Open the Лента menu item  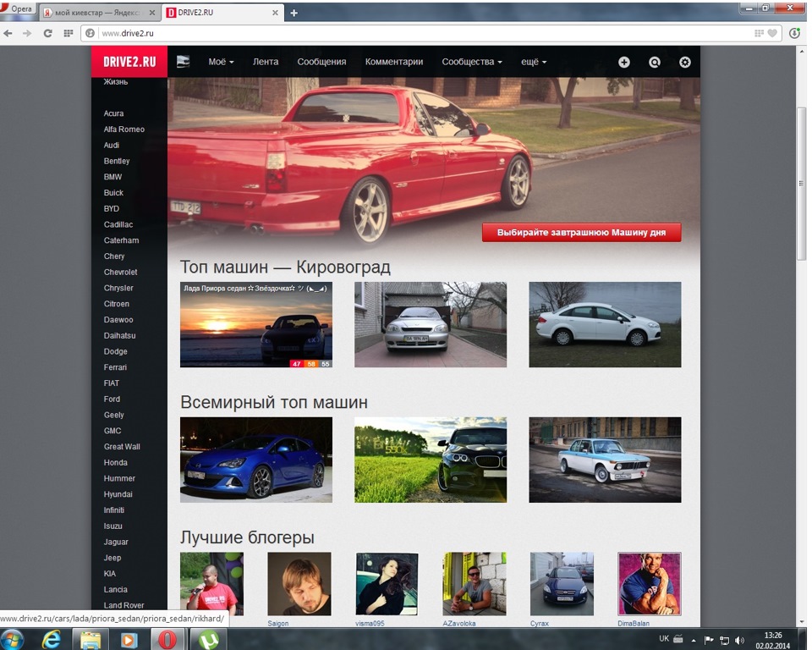click(x=266, y=62)
